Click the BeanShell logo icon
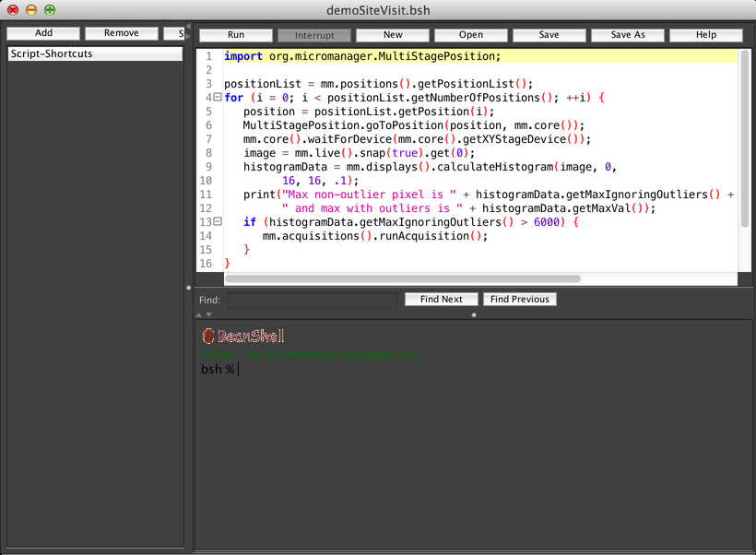756x555 pixels. coord(207,336)
